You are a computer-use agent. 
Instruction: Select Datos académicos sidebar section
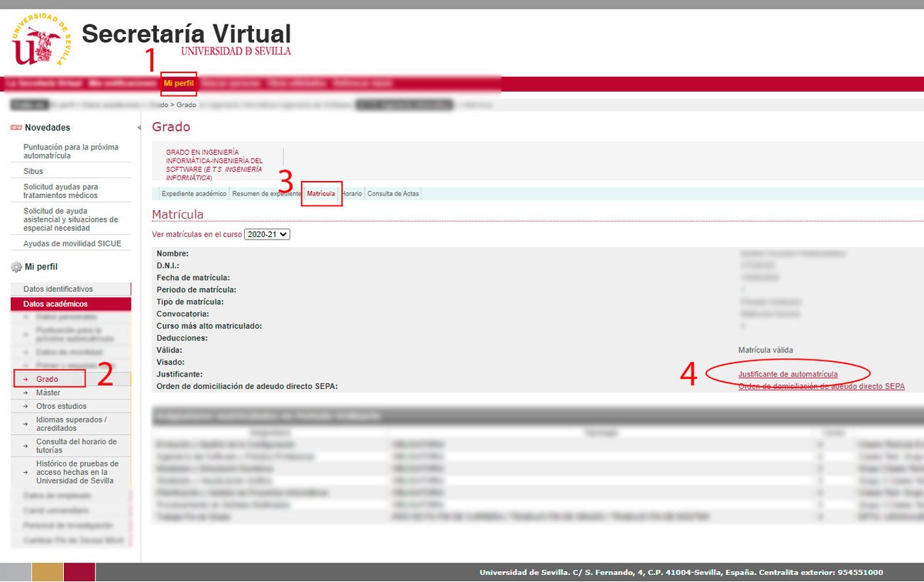pyautogui.click(x=71, y=304)
